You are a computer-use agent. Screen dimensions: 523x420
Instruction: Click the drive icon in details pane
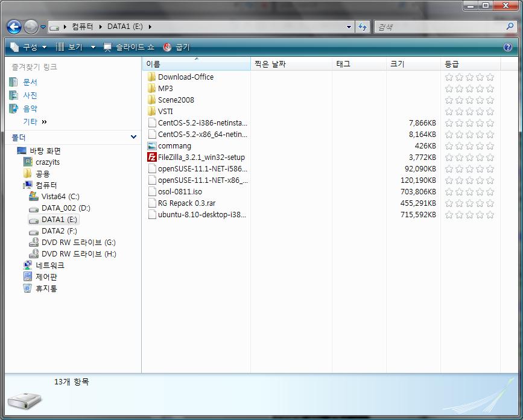coord(24,401)
